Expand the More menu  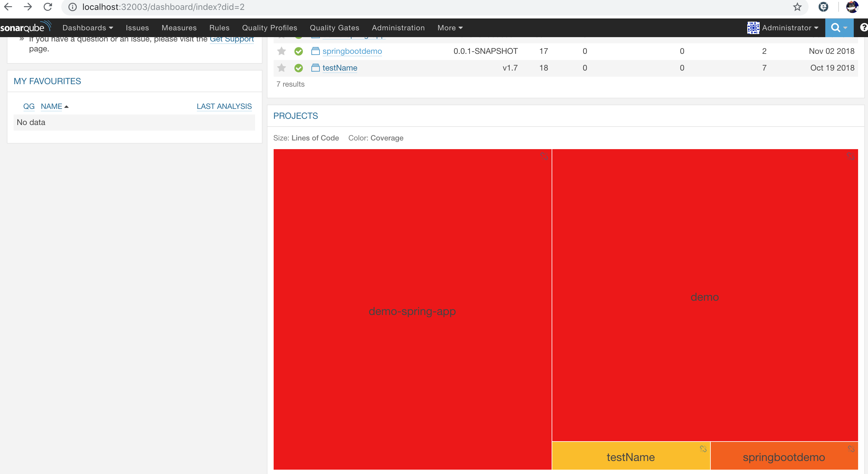coord(450,28)
